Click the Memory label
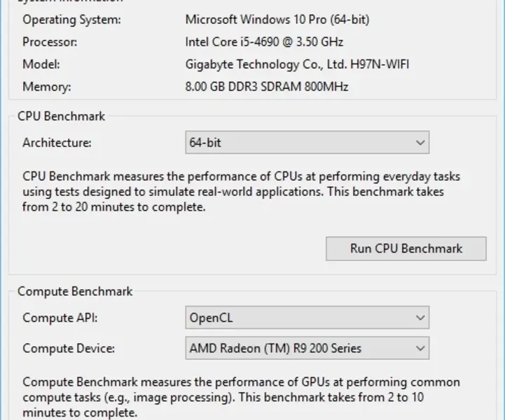This screenshot has height=420, width=505. pyautogui.click(x=47, y=87)
